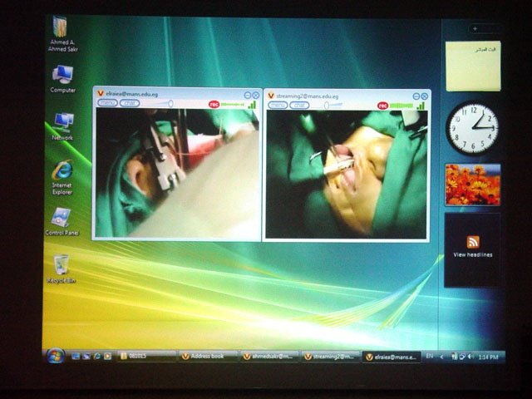This screenshot has height=399, width=532.
Task: Click the audio level meter in streaming2 window
Action: point(401,106)
